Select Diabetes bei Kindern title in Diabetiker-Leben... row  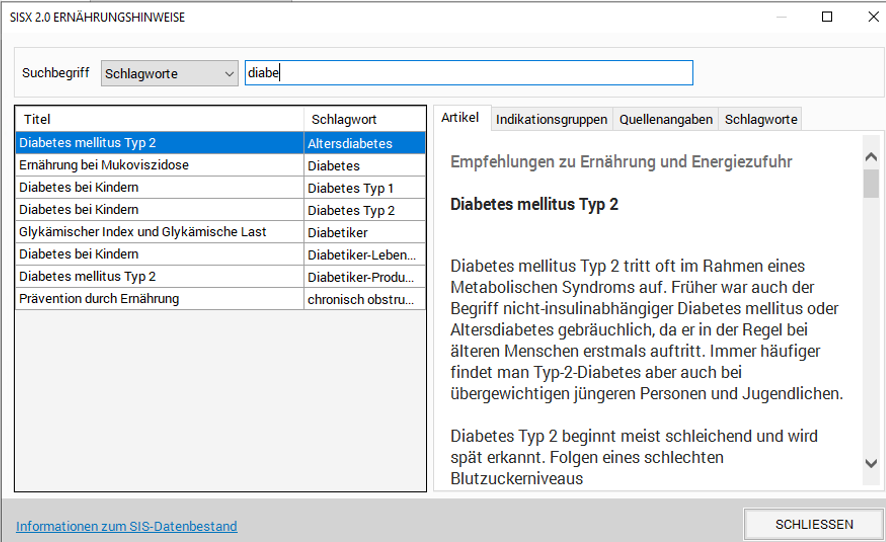pos(160,254)
